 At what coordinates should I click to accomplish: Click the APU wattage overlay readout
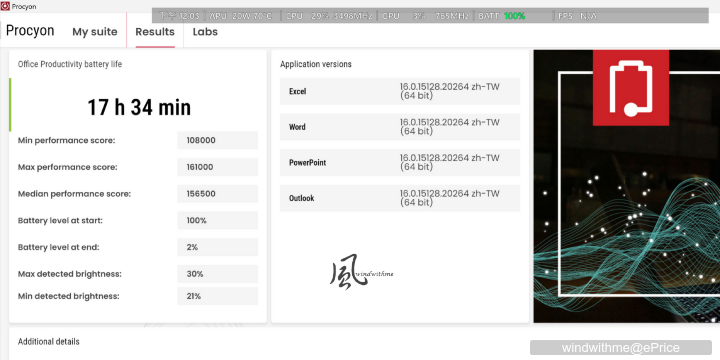click(x=241, y=16)
